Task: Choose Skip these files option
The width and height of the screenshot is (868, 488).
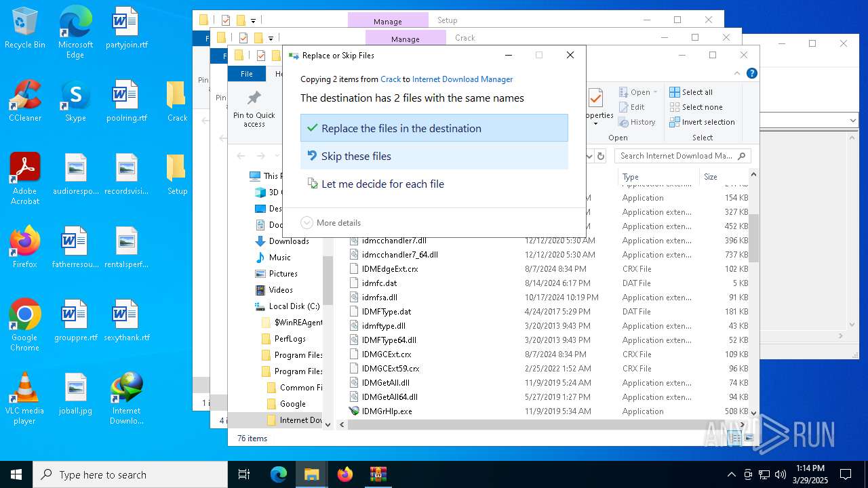Action: click(x=434, y=156)
